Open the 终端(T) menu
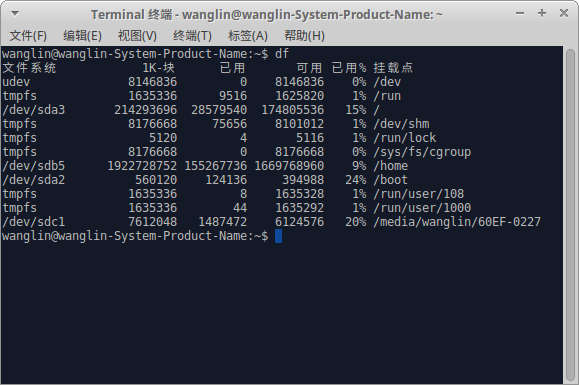 pos(192,36)
